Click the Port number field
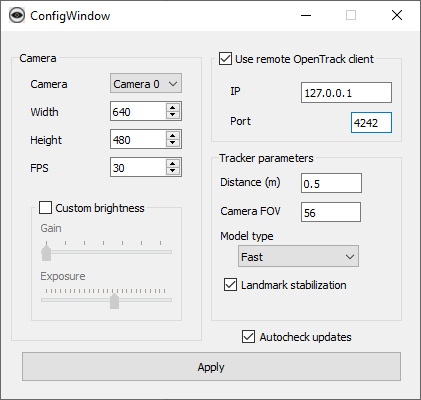Image resolution: width=421 pixels, height=400 pixels. pyautogui.click(x=371, y=123)
